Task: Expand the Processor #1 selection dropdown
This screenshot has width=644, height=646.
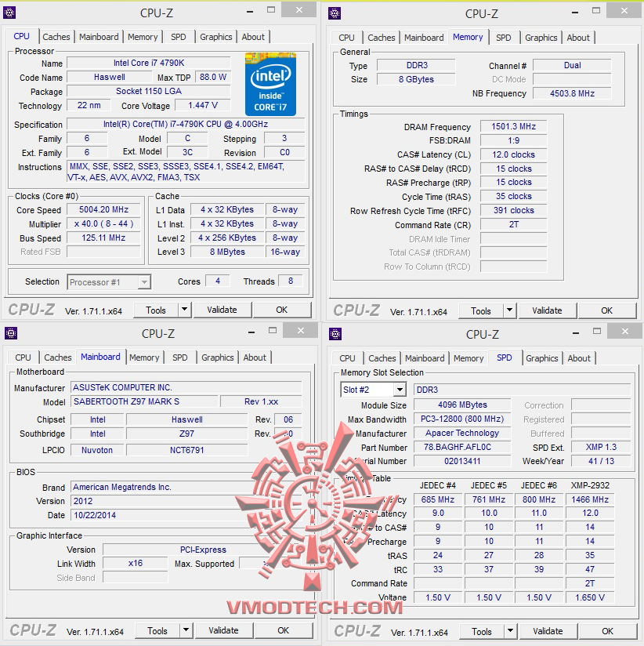Action: (x=144, y=282)
